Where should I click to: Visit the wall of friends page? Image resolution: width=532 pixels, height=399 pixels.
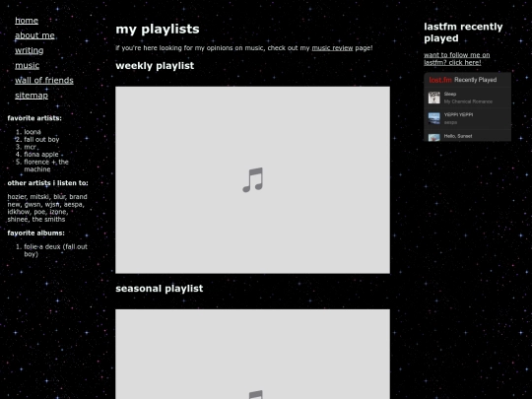coord(44,81)
